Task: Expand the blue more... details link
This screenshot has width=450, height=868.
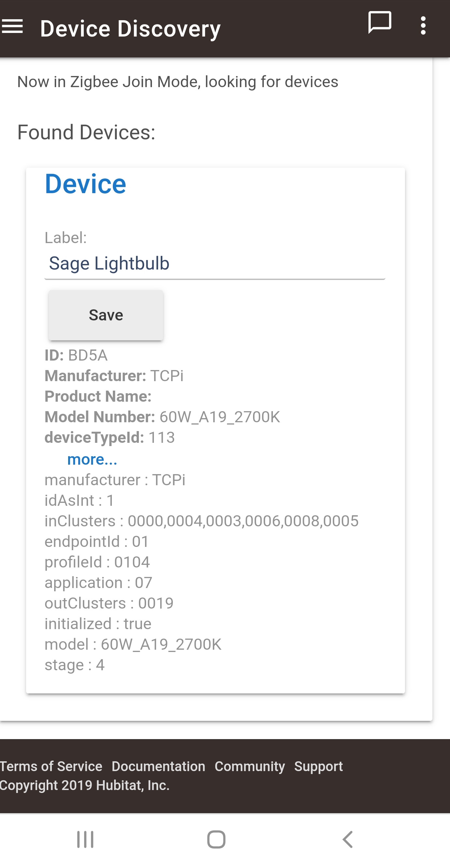Action: tap(92, 459)
